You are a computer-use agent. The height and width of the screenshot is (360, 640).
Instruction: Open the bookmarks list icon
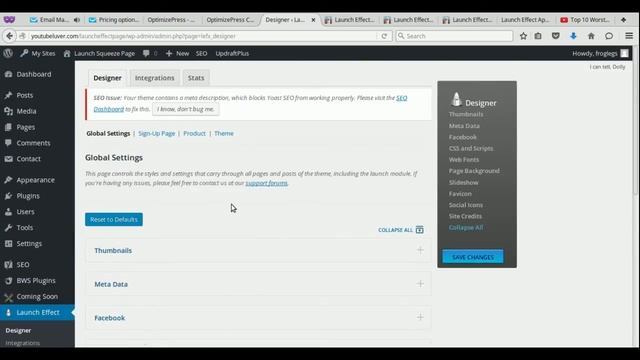click(538, 36)
